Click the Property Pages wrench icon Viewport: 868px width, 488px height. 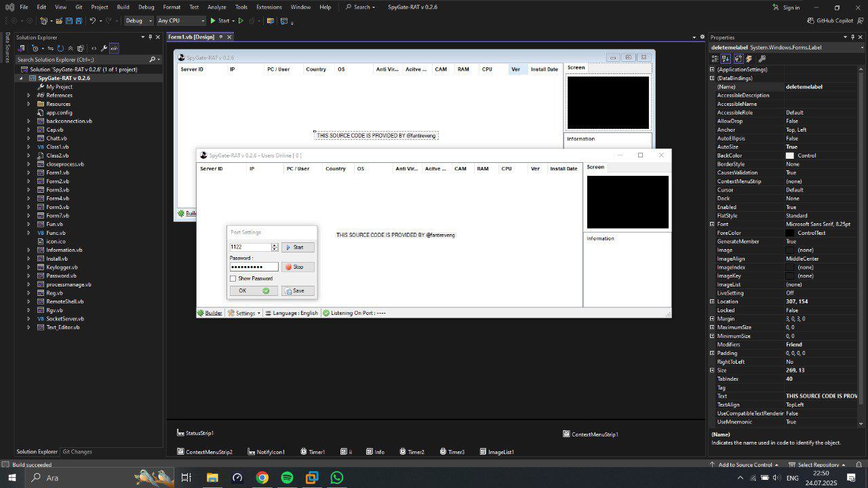point(762,59)
